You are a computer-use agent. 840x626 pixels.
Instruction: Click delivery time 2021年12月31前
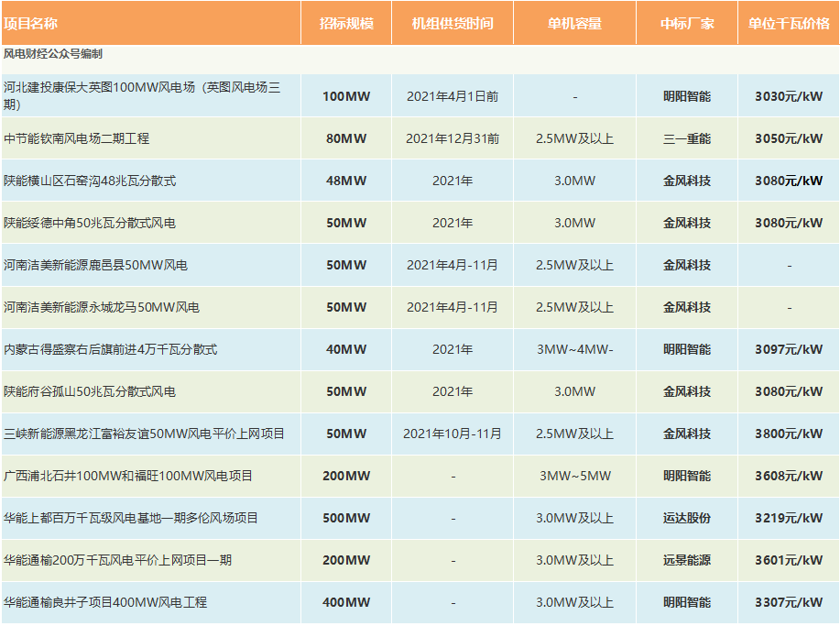[x=453, y=138]
